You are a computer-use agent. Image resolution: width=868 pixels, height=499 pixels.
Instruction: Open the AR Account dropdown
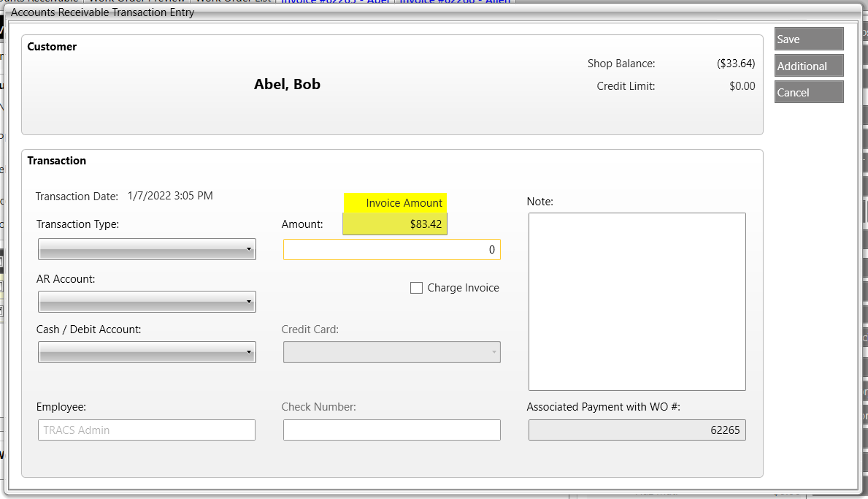pos(147,301)
